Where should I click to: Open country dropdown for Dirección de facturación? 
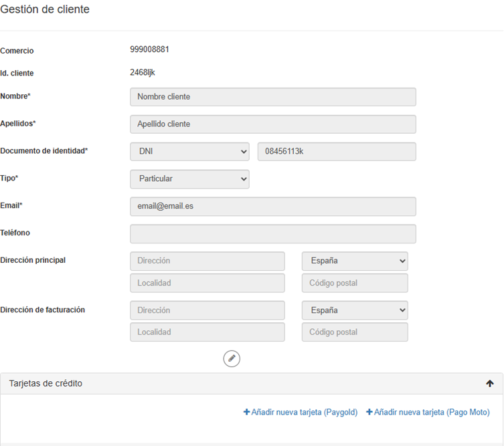(x=355, y=310)
